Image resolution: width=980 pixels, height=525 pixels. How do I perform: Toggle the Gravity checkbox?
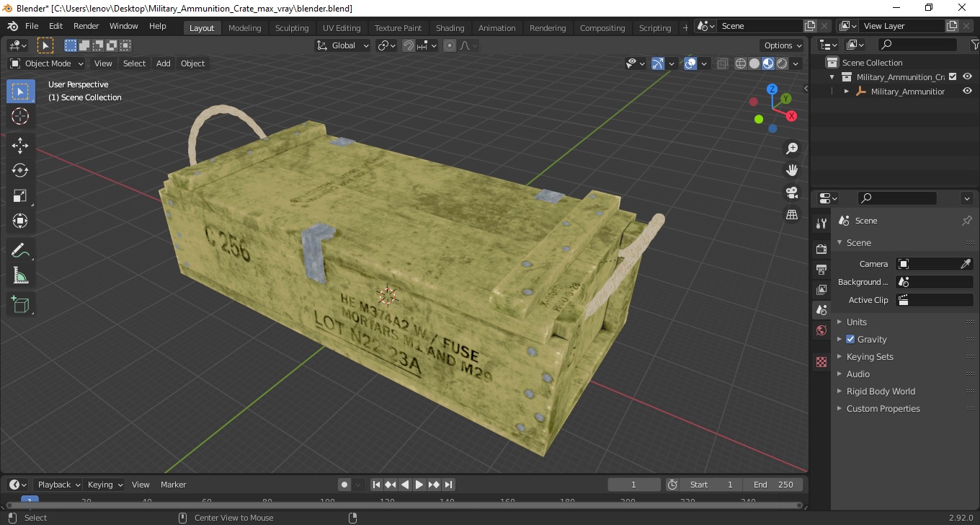[x=850, y=339]
